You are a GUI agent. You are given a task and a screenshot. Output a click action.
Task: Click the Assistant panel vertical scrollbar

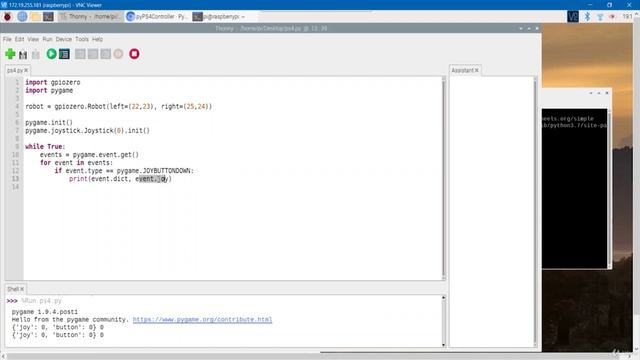pos(535,211)
